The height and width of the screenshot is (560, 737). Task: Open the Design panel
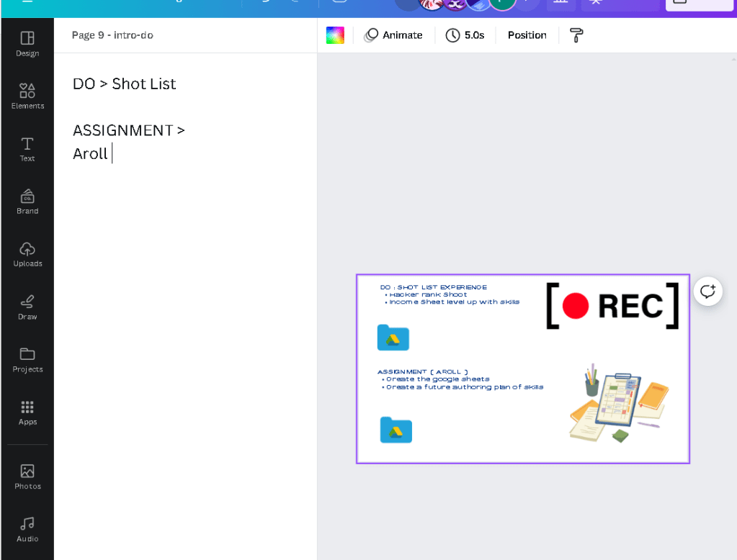27,44
